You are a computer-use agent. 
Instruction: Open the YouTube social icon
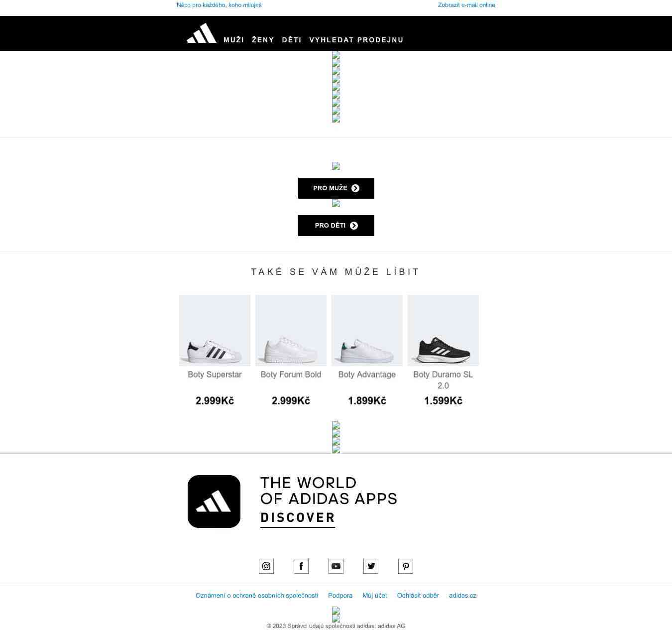(336, 566)
